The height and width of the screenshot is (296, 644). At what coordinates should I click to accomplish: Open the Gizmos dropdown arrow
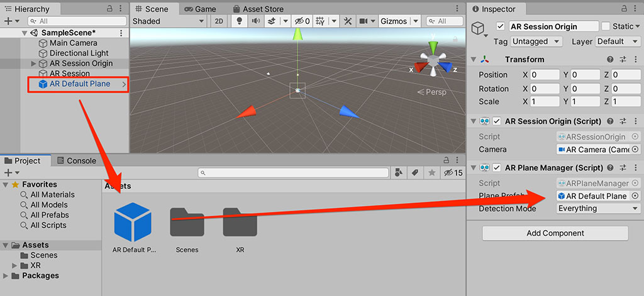point(415,21)
